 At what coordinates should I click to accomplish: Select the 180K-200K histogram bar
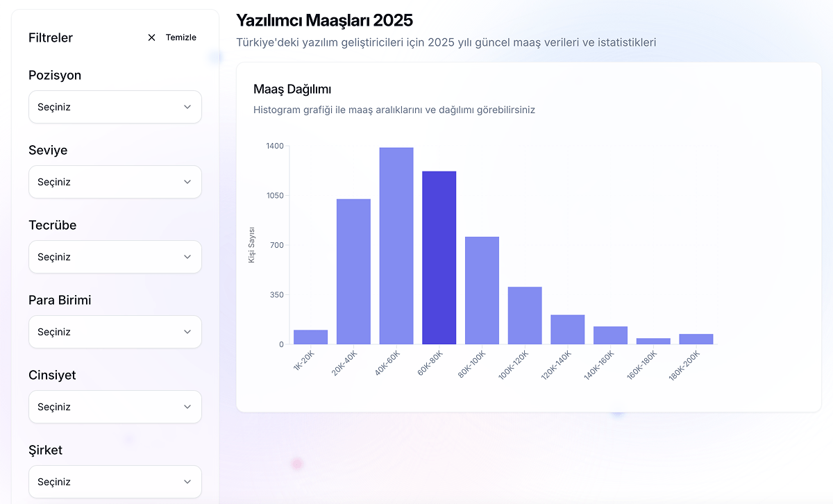(697, 337)
